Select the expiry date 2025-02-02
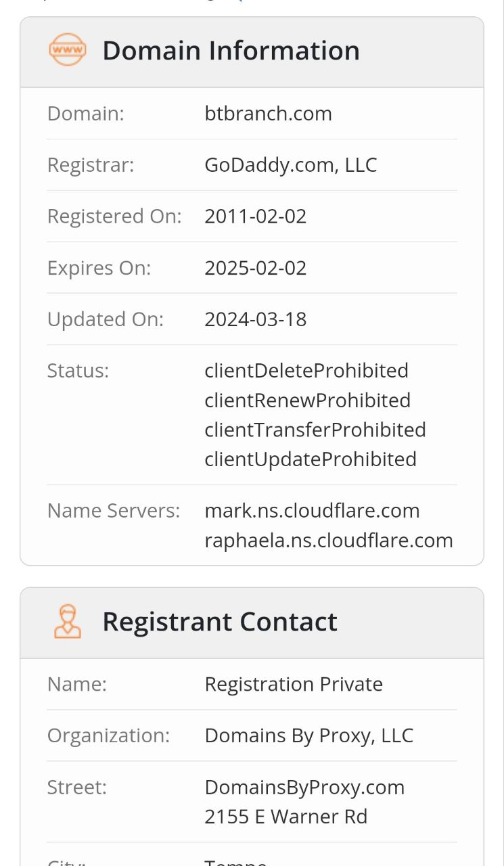 pyautogui.click(x=256, y=268)
